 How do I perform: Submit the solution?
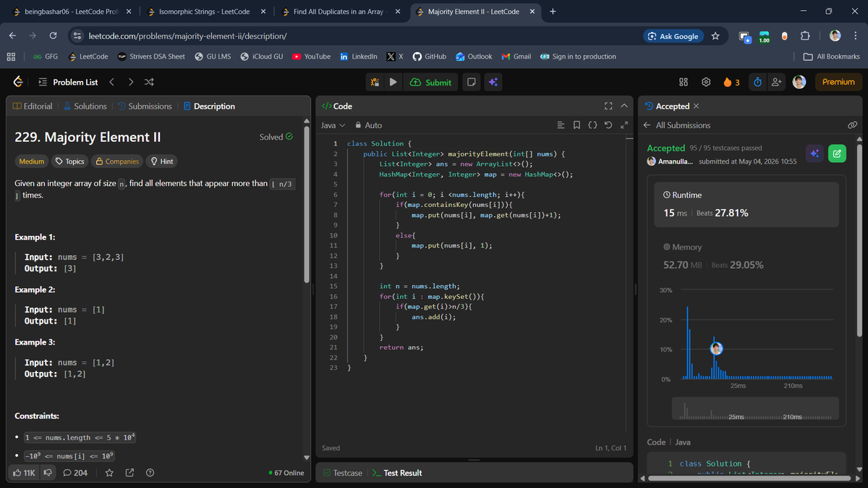point(430,82)
